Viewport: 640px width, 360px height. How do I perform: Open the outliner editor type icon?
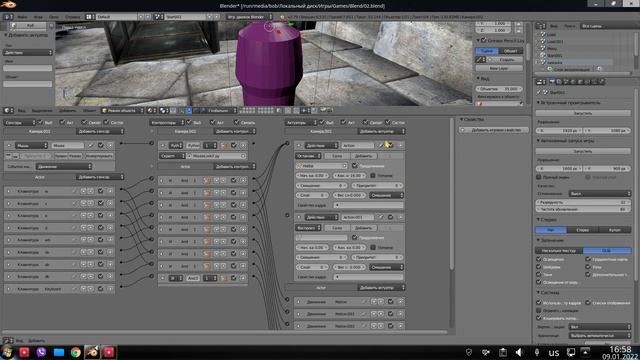[x=541, y=26]
